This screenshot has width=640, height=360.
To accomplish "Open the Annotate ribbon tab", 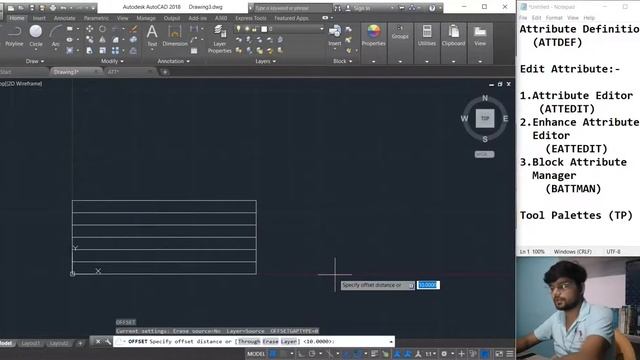I will pos(64,18).
